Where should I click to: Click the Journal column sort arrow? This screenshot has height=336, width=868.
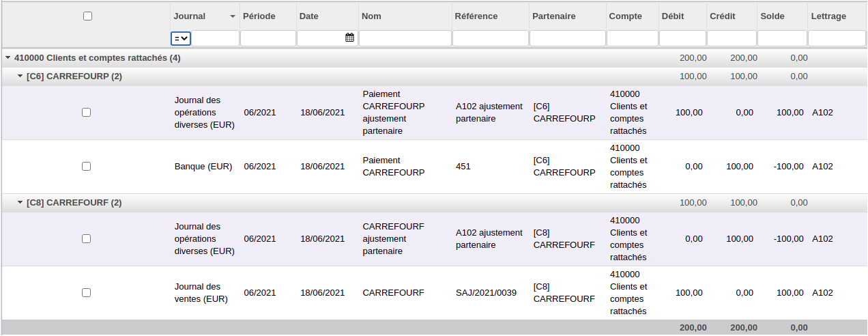pos(233,16)
